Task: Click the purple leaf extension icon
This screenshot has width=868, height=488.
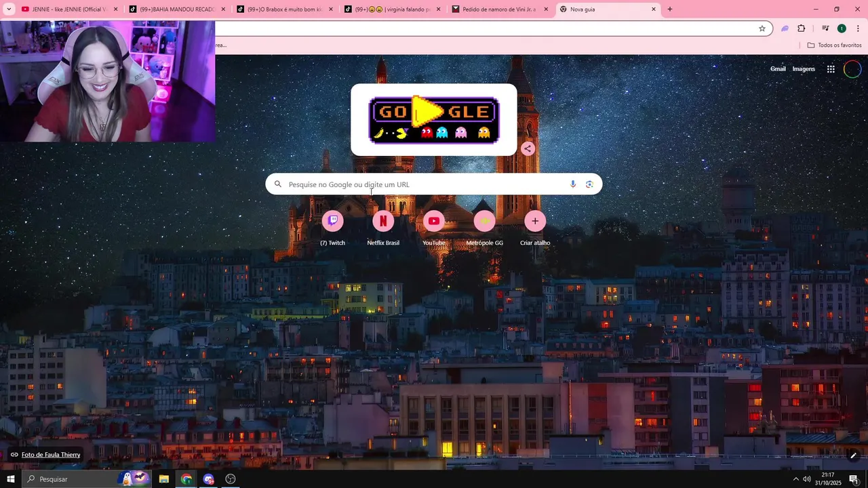Action: (x=785, y=28)
